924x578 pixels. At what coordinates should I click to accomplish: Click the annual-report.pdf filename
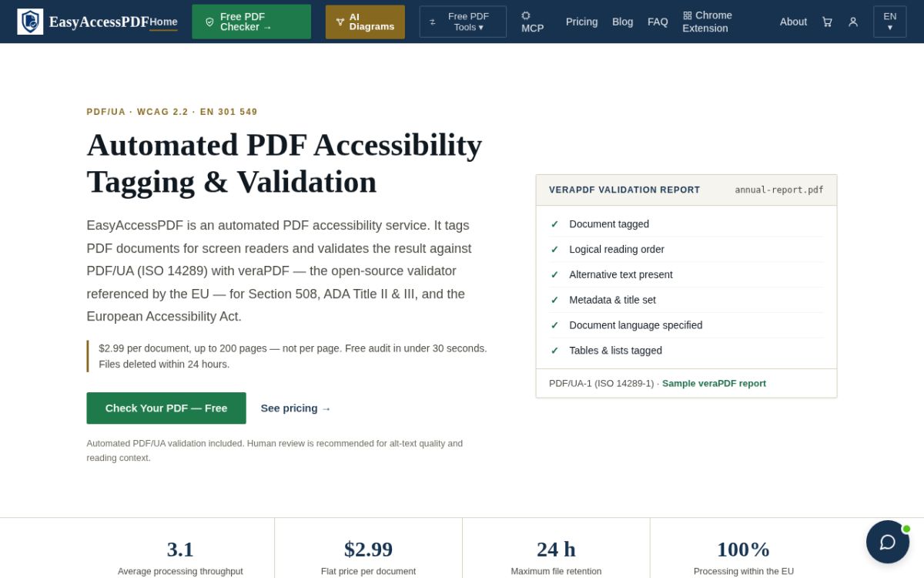point(779,190)
